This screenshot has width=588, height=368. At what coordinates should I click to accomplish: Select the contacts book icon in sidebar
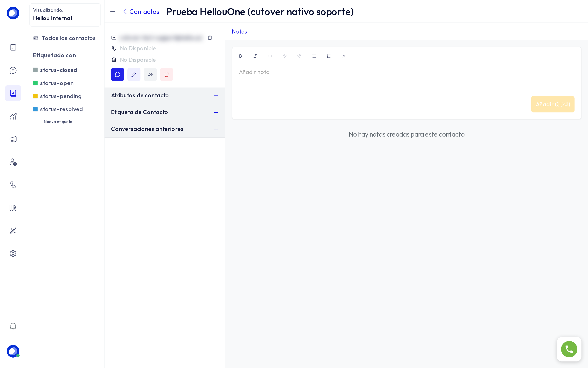pos(13,93)
